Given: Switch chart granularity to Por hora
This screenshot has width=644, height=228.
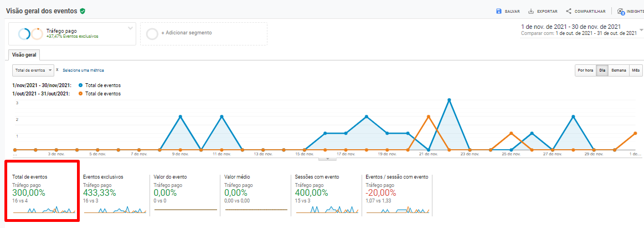Looking at the screenshot, I should (x=585, y=70).
